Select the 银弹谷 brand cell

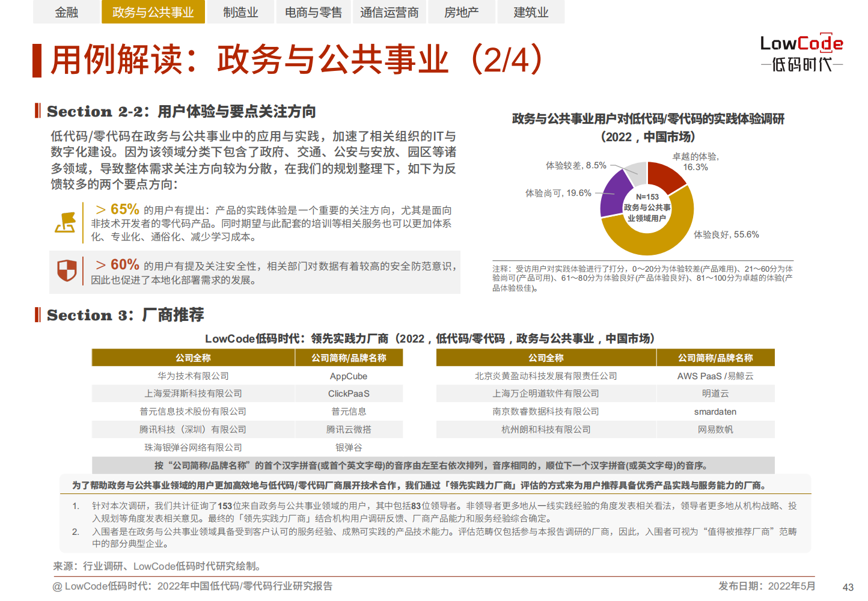pos(349,448)
